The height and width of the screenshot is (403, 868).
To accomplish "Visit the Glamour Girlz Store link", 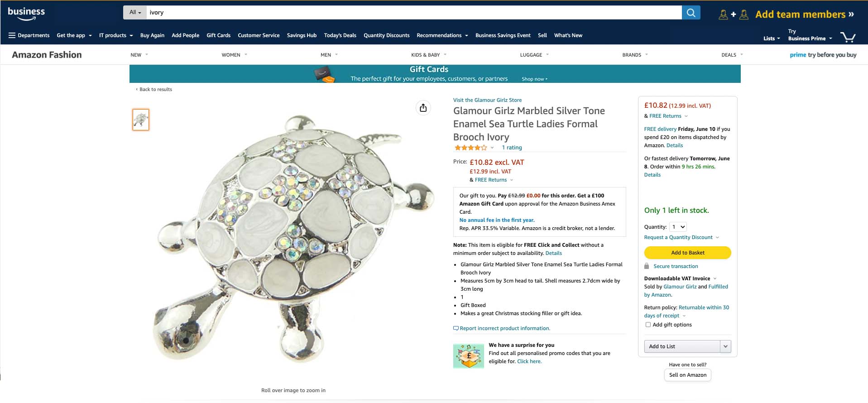I will click(x=487, y=100).
